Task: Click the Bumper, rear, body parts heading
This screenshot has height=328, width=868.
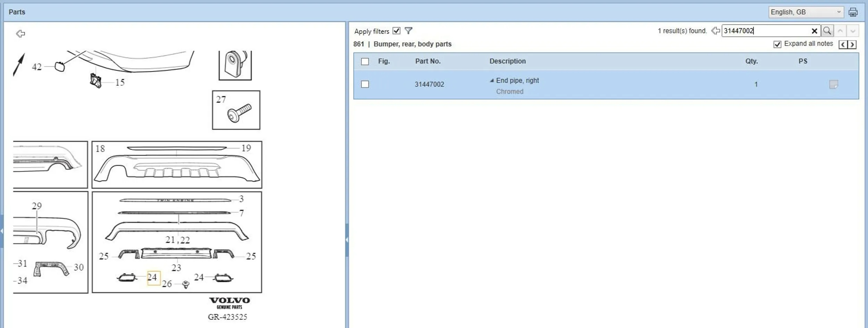Action: [412, 44]
